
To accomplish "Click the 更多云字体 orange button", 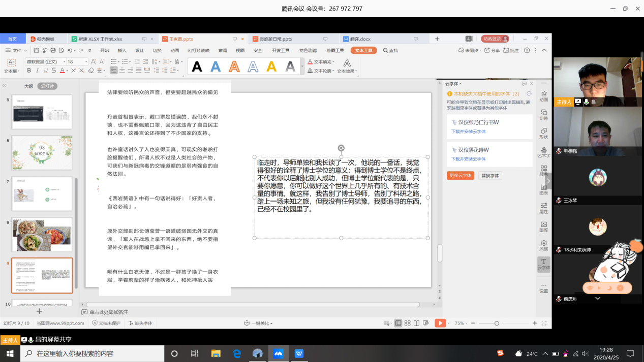I will pos(460,176).
